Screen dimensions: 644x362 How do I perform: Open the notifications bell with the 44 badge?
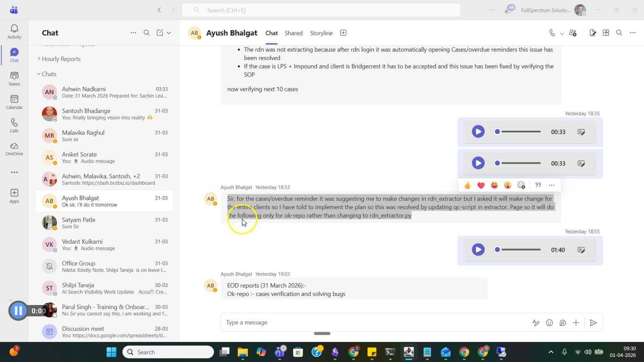[x=509, y=10]
